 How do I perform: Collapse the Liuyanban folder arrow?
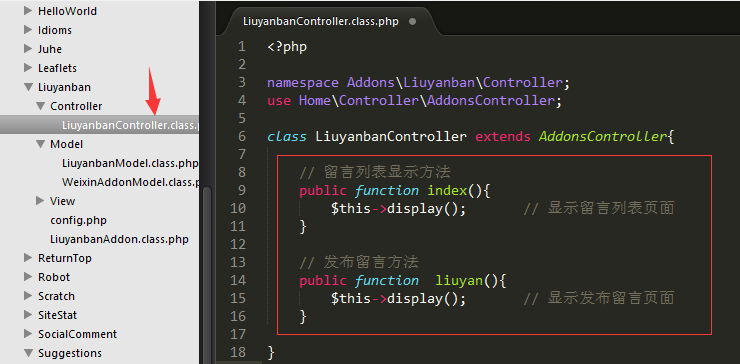[28, 87]
